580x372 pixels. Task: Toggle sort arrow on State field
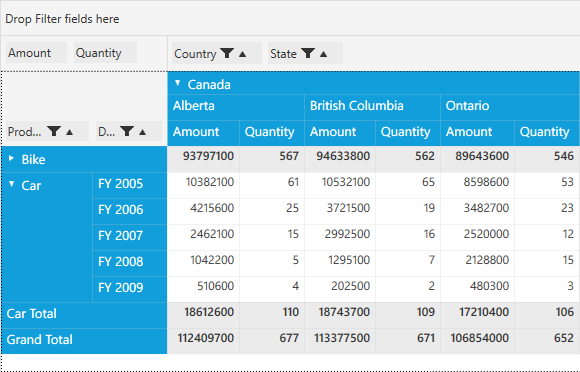pos(324,54)
